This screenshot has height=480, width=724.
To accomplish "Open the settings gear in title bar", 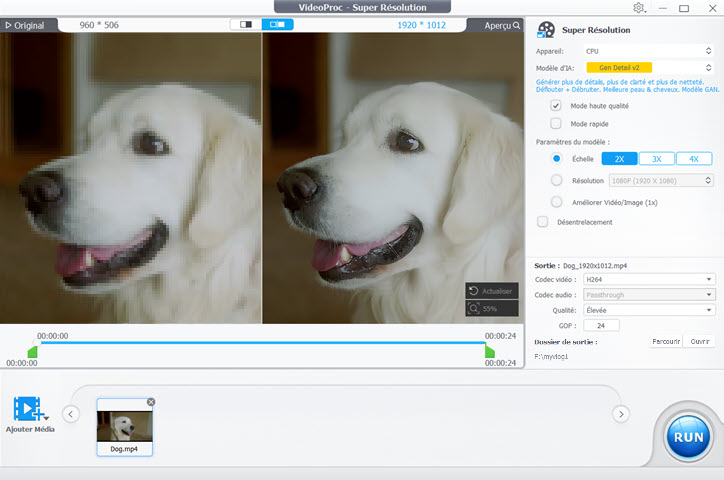I will [639, 8].
